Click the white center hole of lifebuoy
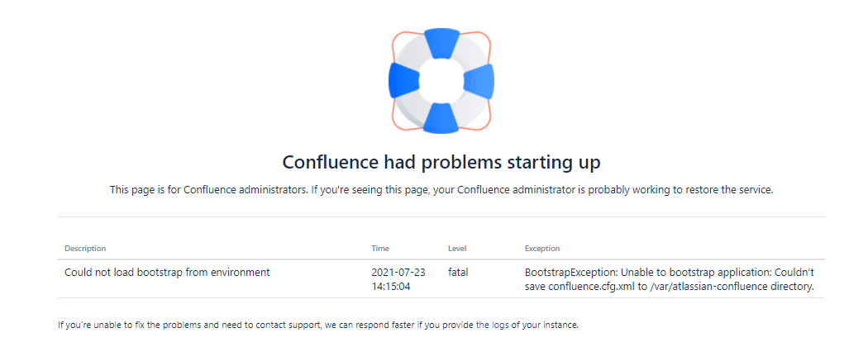868x347 pixels. pos(441,81)
